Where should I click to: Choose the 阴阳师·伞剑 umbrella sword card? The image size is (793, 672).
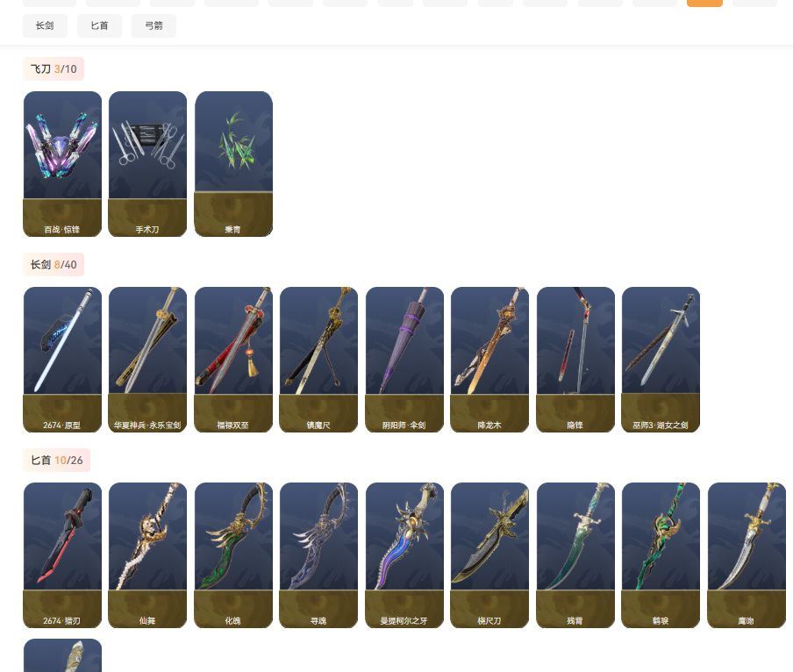404,360
